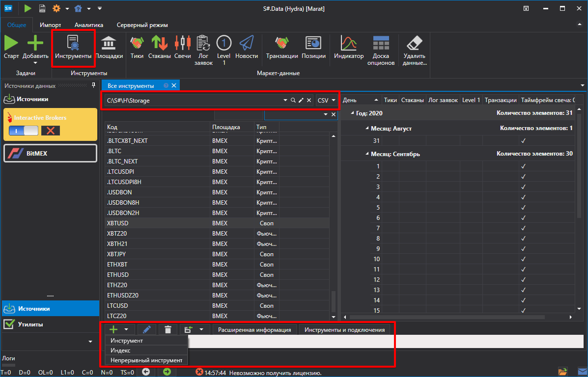This screenshot has height=377, width=588.
Task: Open the Доска опционов icon
Action: [x=381, y=50]
